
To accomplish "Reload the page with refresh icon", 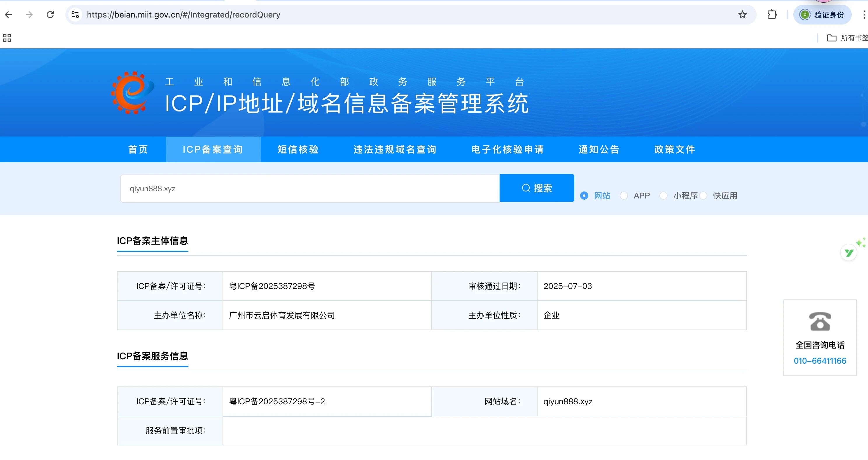I will [x=50, y=15].
